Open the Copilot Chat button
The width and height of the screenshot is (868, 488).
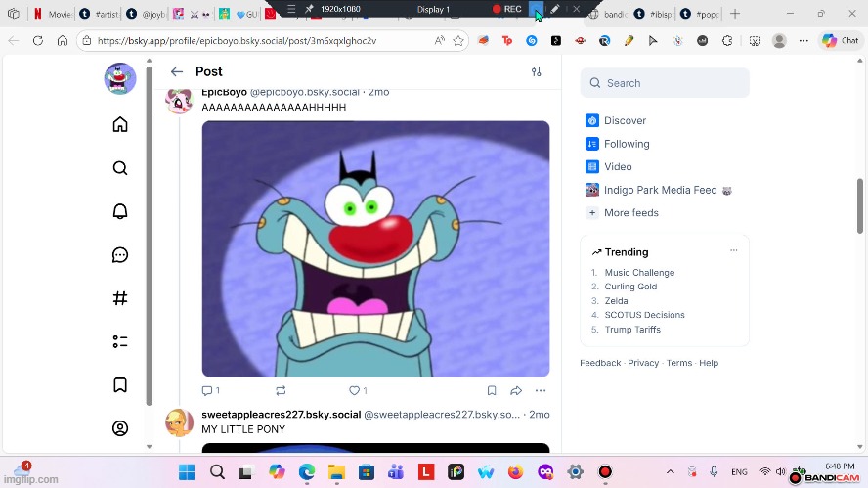pos(841,40)
